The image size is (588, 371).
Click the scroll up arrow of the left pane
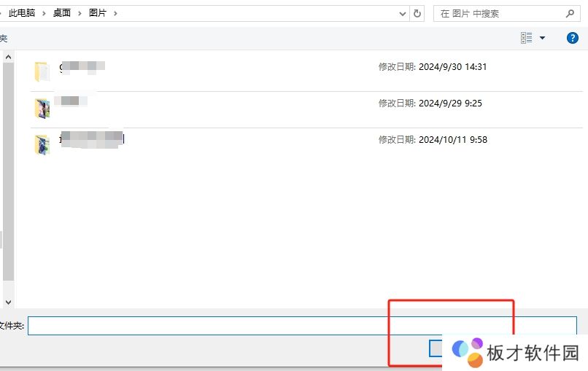[8, 57]
